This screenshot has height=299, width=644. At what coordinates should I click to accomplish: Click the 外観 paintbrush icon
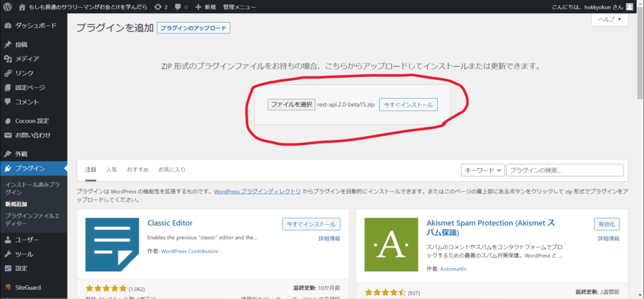(8, 154)
